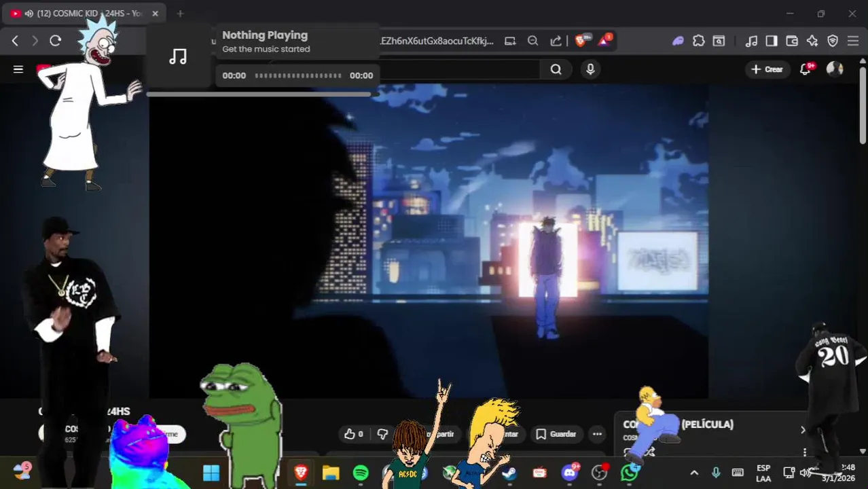Open Brave Rewards triangle icon
868x489 pixels.
click(604, 40)
